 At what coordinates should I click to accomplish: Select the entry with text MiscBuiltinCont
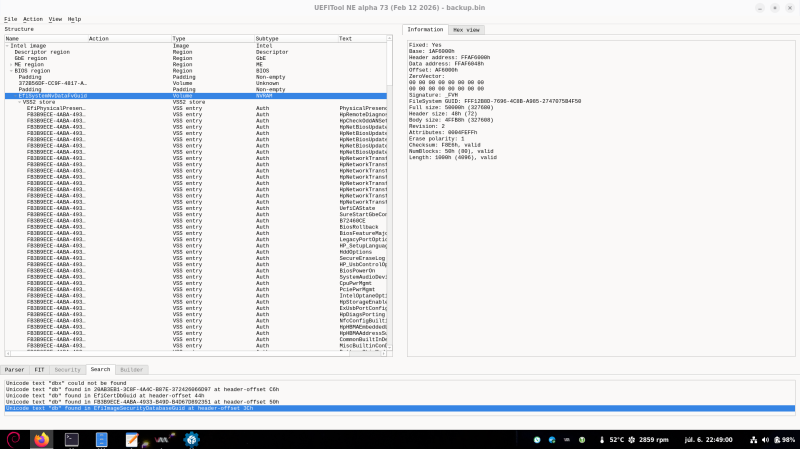195,346
